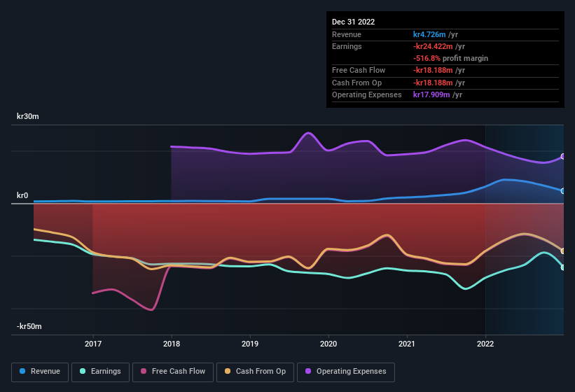Click the Operating Expenses tooltip label

pyautogui.click(x=367, y=94)
